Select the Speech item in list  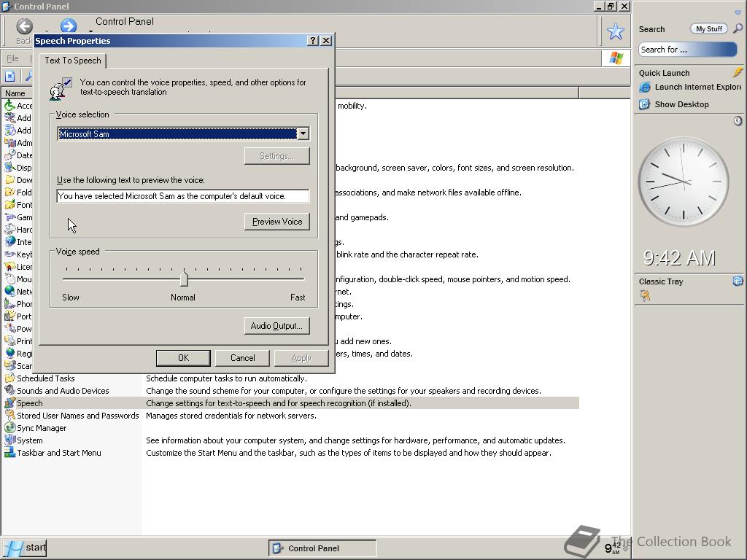pyautogui.click(x=29, y=402)
